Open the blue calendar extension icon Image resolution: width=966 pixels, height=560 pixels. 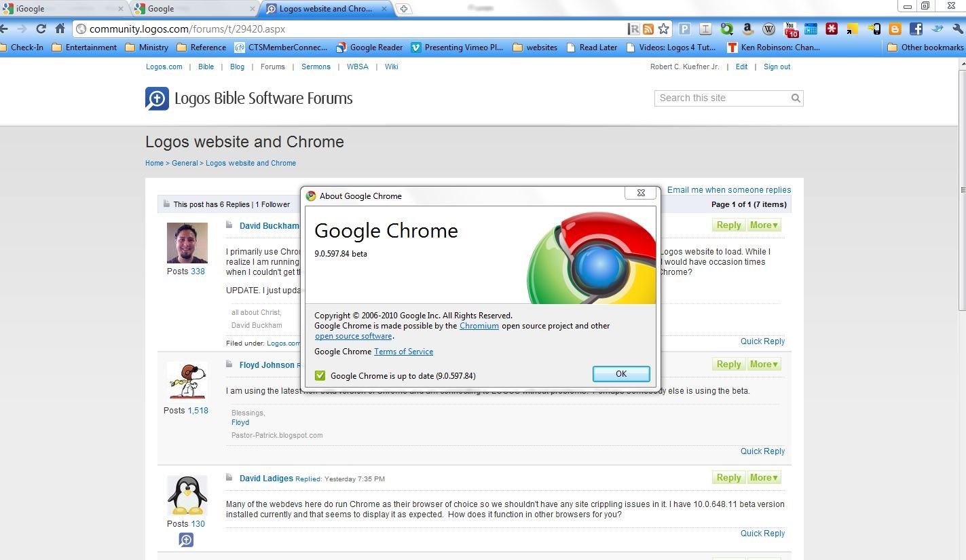(811, 29)
